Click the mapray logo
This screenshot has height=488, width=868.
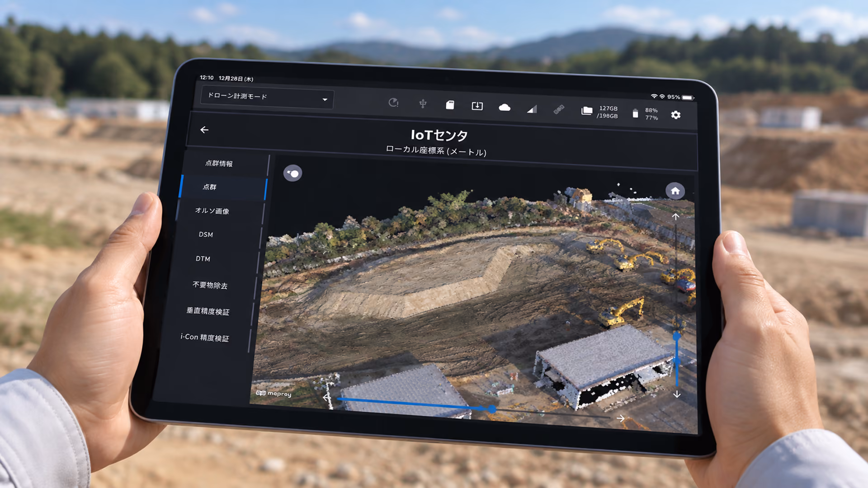point(274,394)
